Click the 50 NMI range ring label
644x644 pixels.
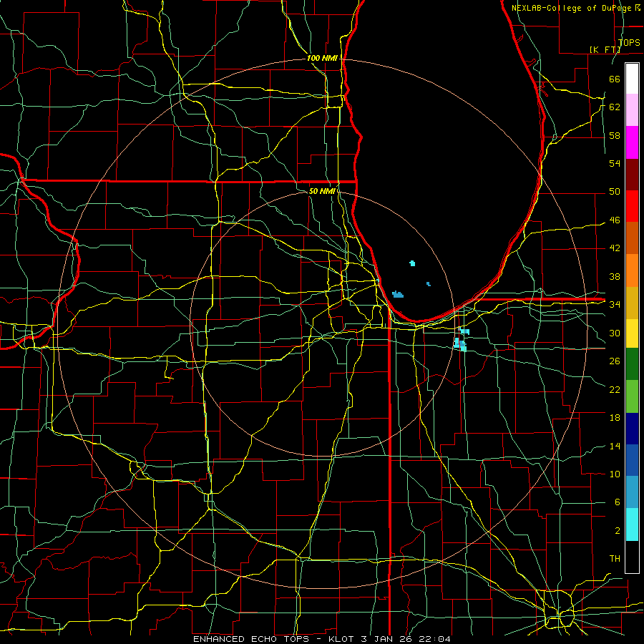click(322, 191)
